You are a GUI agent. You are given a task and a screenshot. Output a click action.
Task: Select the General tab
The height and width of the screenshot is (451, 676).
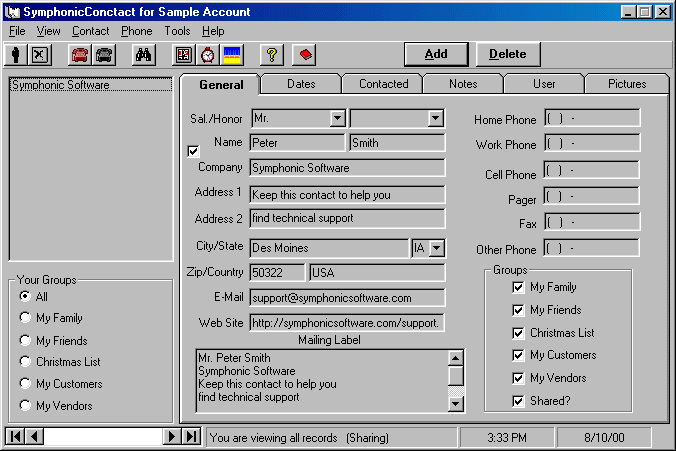pyautogui.click(x=221, y=85)
